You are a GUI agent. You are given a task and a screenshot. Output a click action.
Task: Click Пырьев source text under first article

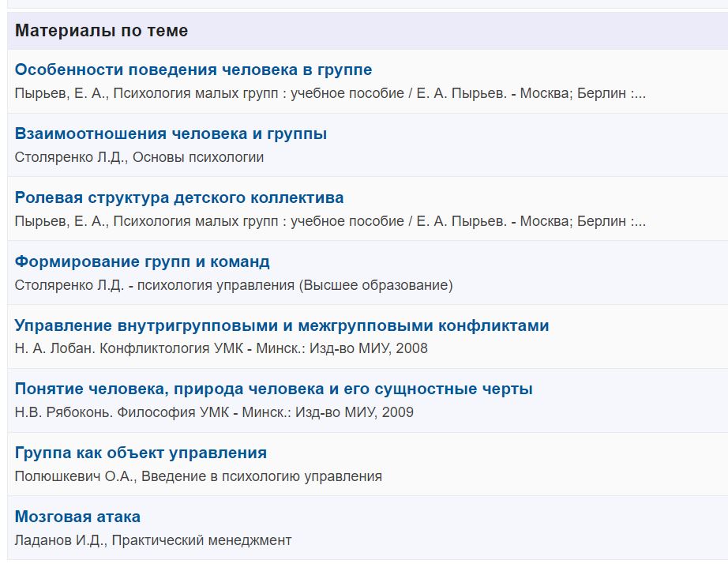330,93
